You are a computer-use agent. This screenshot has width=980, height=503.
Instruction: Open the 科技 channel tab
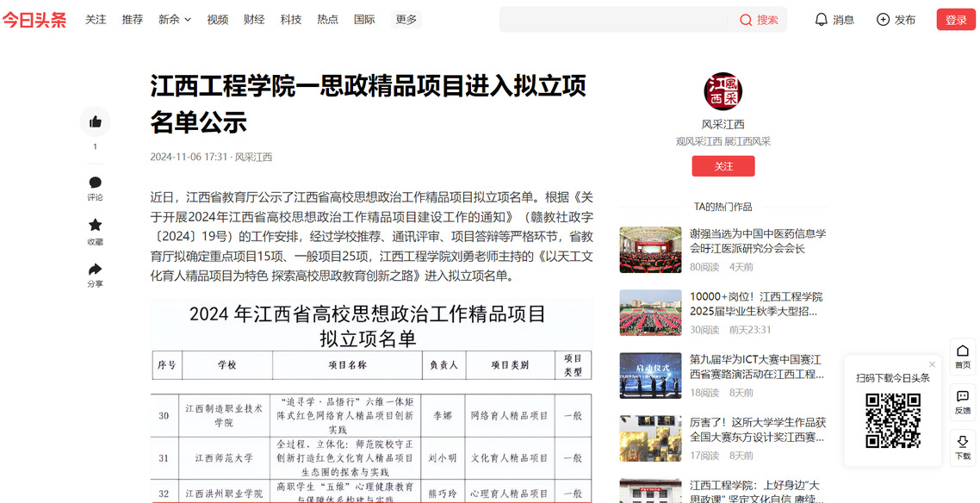[x=291, y=20]
